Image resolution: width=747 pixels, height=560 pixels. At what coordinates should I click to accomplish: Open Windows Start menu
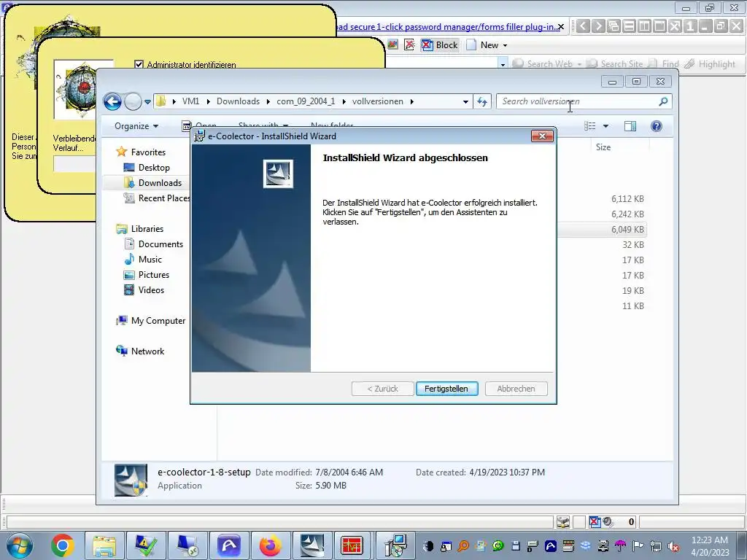[x=20, y=545]
